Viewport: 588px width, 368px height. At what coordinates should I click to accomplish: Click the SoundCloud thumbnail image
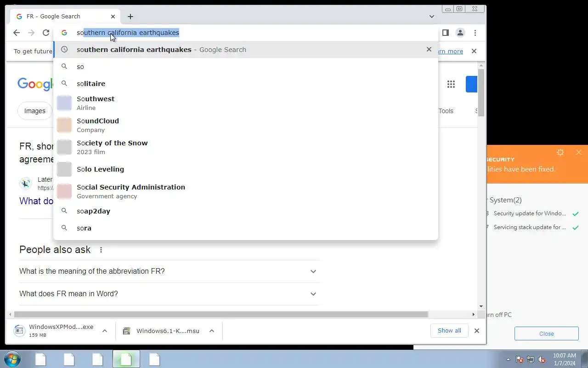point(64,125)
